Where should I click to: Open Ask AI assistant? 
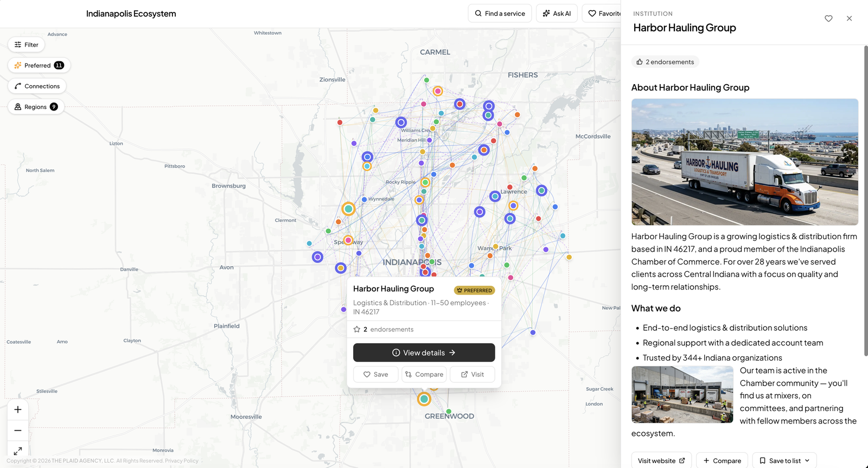click(557, 14)
